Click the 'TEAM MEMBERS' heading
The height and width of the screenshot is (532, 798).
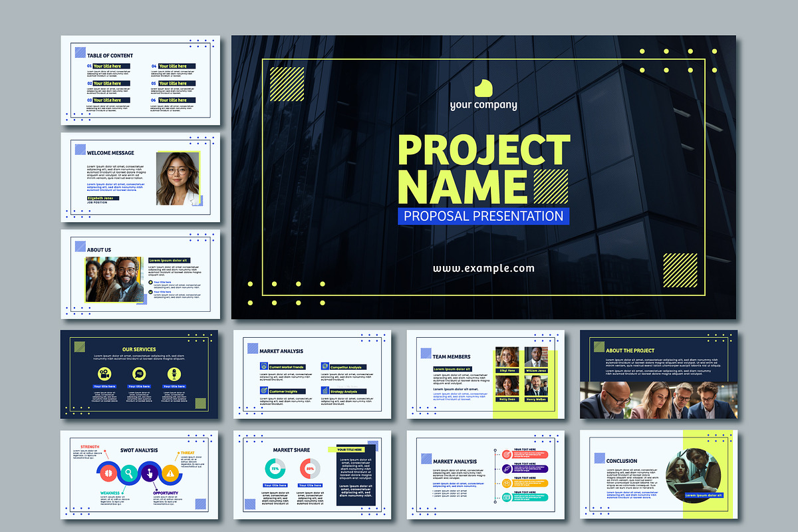(452, 357)
